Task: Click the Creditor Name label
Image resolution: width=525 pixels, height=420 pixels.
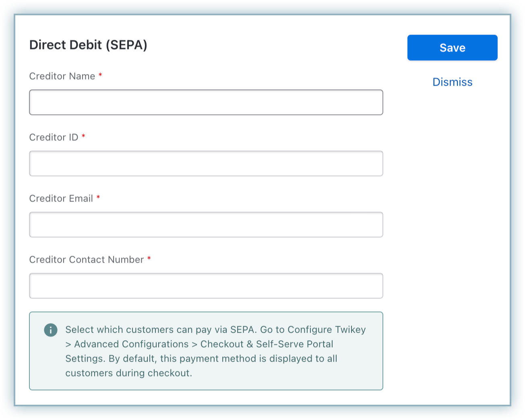Action: [x=62, y=76]
